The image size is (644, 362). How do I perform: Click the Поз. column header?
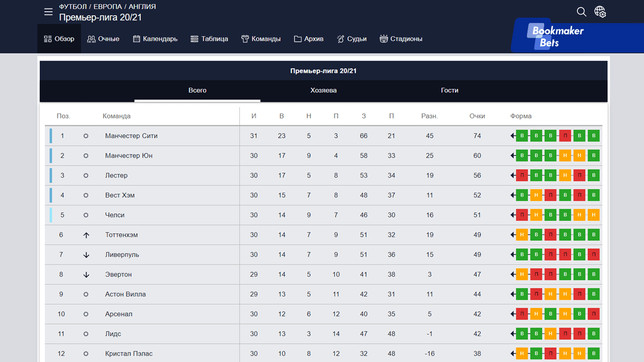click(x=63, y=116)
